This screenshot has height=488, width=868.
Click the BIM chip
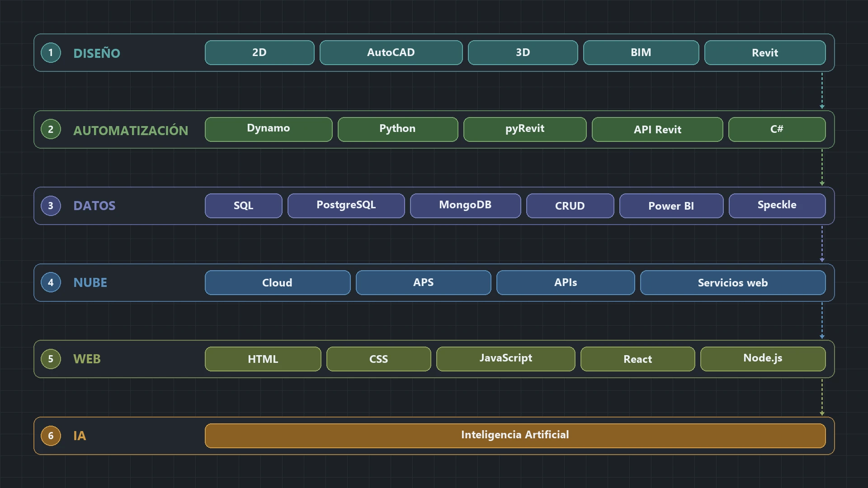point(641,53)
